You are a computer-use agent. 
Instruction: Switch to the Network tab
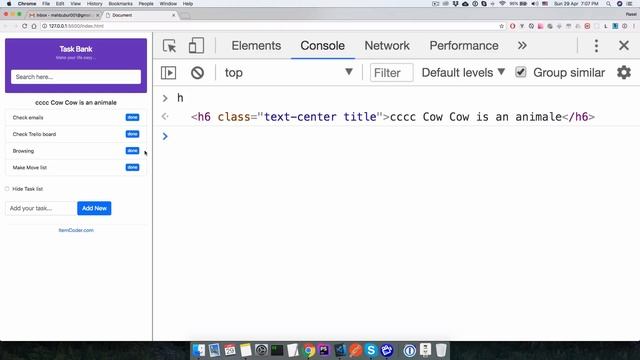coord(387,46)
